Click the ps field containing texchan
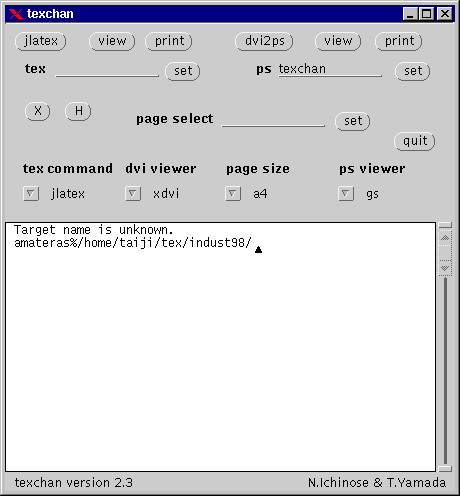This screenshot has height=496, width=460. [x=330, y=69]
